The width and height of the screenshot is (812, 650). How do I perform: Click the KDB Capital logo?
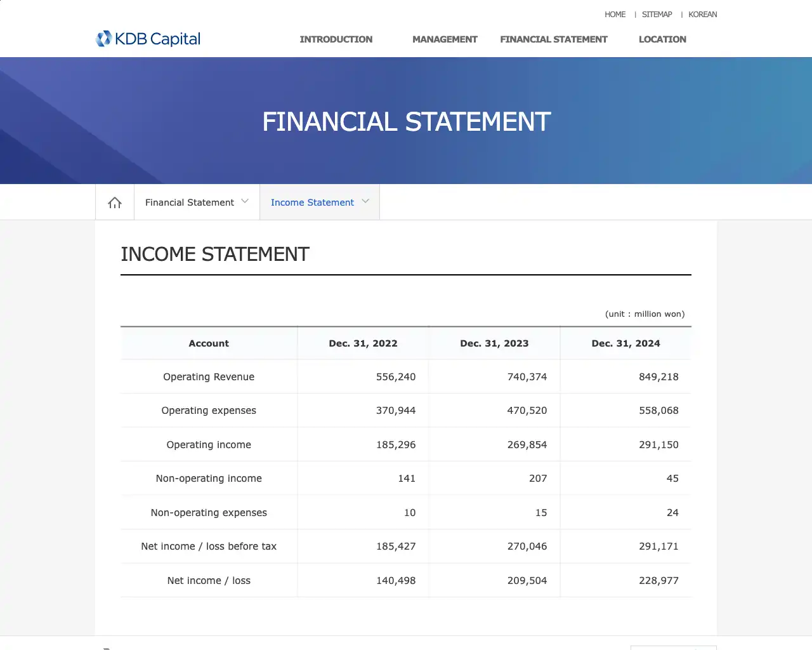click(147, 39)
